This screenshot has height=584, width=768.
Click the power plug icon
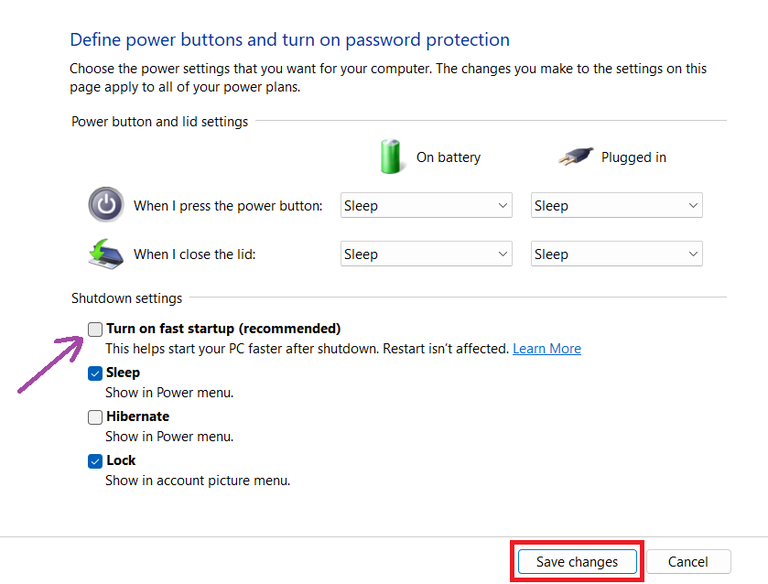point(574,156)
